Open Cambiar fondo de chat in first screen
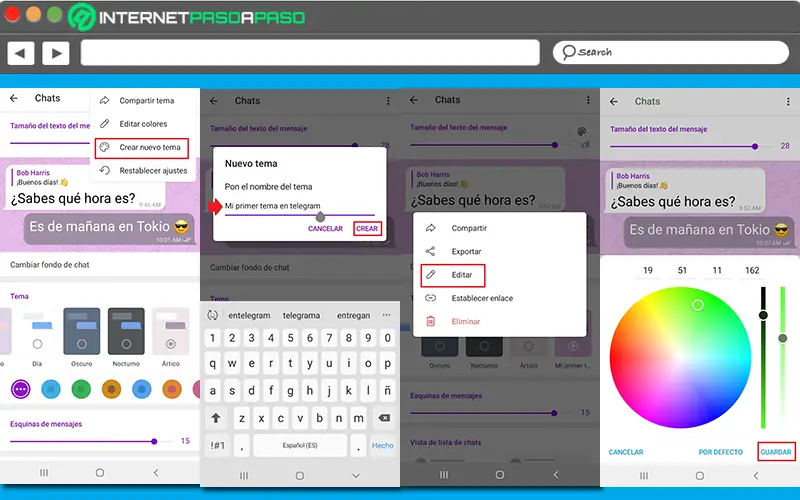This screenshot has height=500, width=800. [x=49, y=265]
